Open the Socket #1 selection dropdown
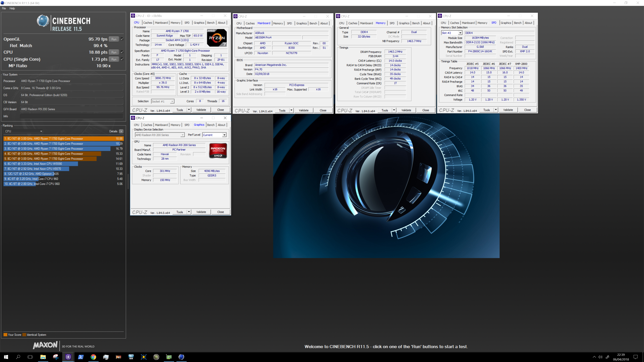Screen dimensions: 644x362 pyautogui.click(x=163, y=101)
